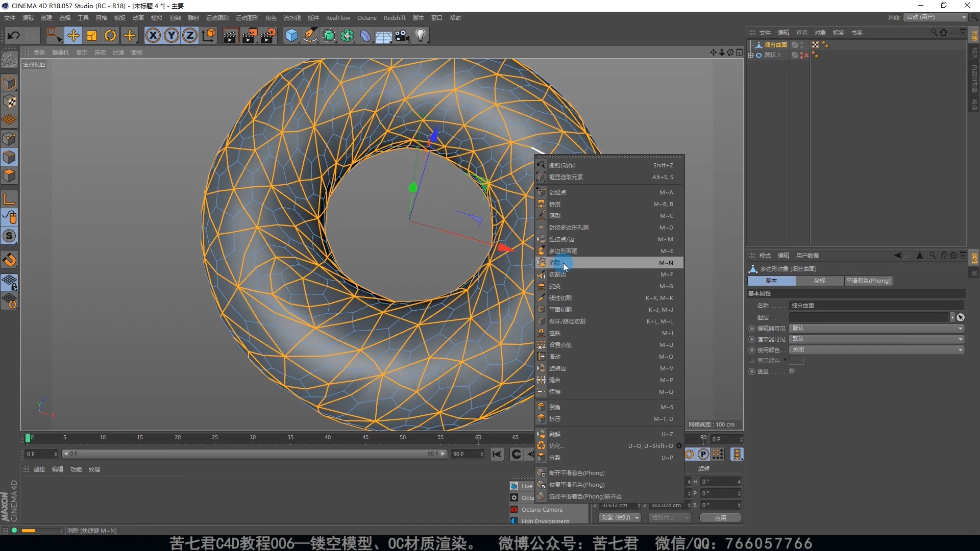Add a Camera object
The height and width of the screenshot is (551, 980).
(402, 36)
